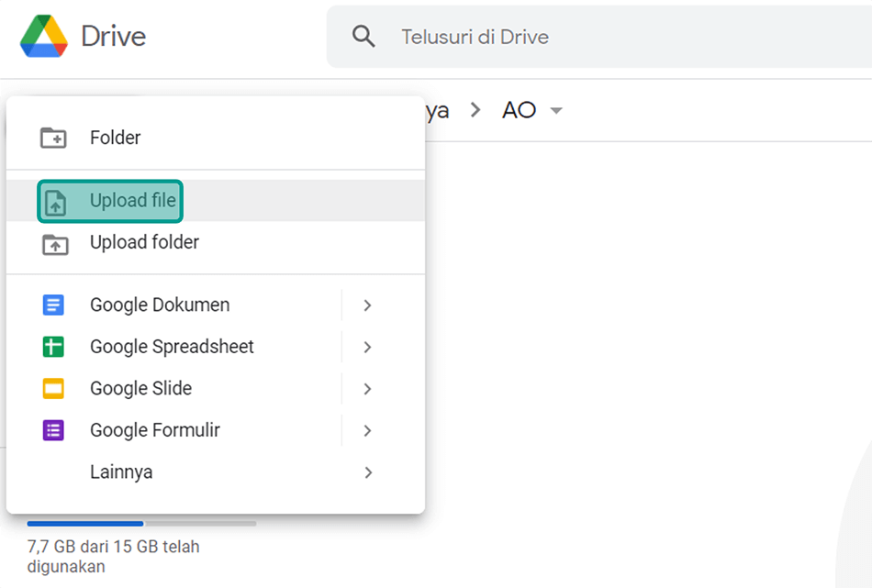Select Upload folder menu entry
The height and width of the screenshot is (588, 872).
click(216, 242)
